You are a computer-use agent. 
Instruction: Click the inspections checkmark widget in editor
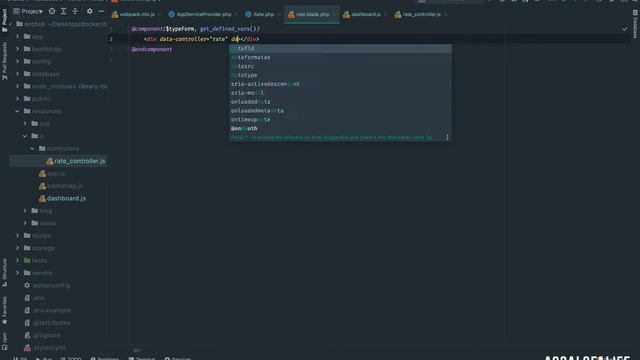tap(625, 29)
